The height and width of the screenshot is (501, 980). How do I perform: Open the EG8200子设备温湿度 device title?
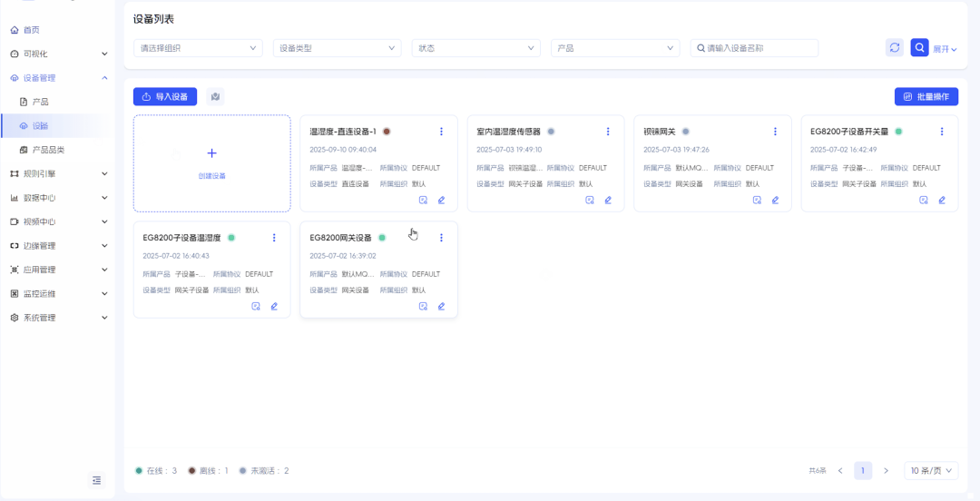[181, 238]
